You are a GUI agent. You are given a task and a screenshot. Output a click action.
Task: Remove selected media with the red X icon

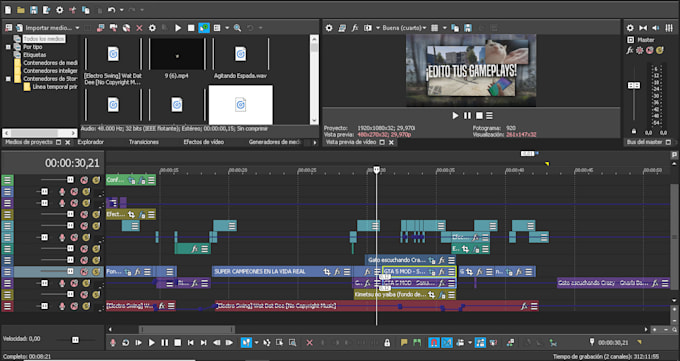coord(139,28)
